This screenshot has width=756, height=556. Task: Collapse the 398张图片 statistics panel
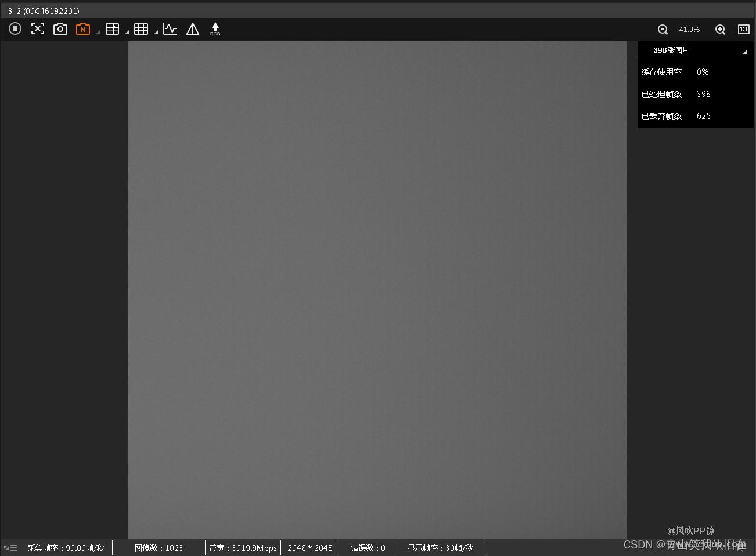[744, 52]
